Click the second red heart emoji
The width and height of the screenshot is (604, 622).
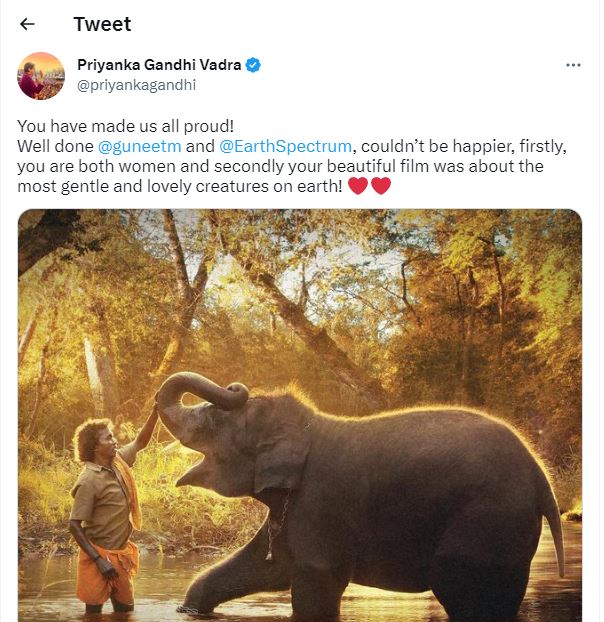[x=380, y=185]
